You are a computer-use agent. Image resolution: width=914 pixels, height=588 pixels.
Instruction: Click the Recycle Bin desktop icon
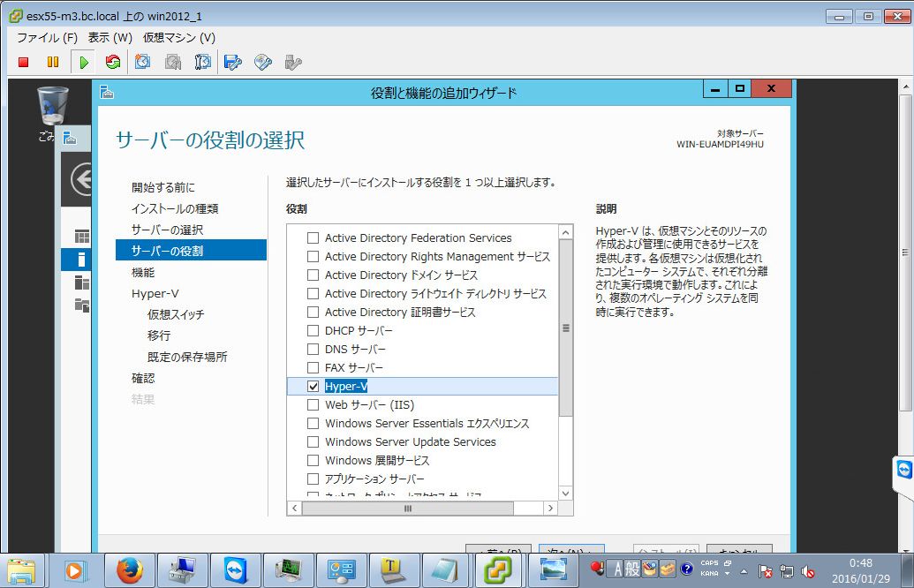[x=53, y=105]
